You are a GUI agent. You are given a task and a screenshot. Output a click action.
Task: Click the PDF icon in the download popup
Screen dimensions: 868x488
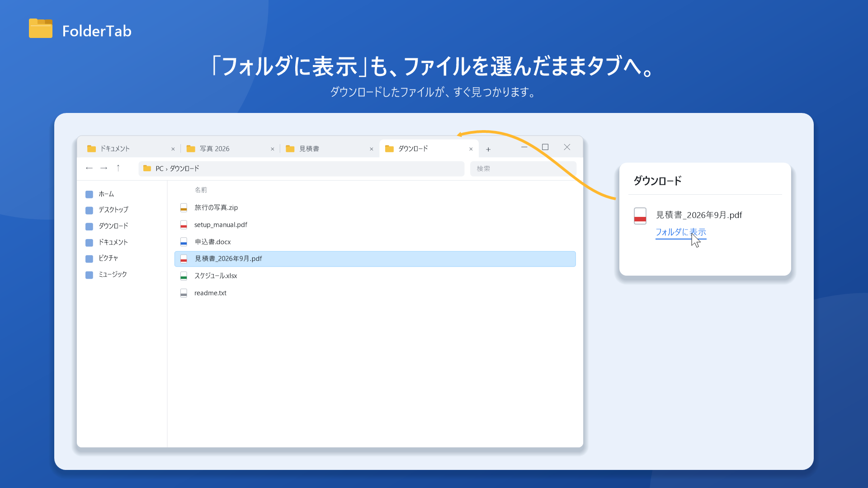[x=640, y=216]
